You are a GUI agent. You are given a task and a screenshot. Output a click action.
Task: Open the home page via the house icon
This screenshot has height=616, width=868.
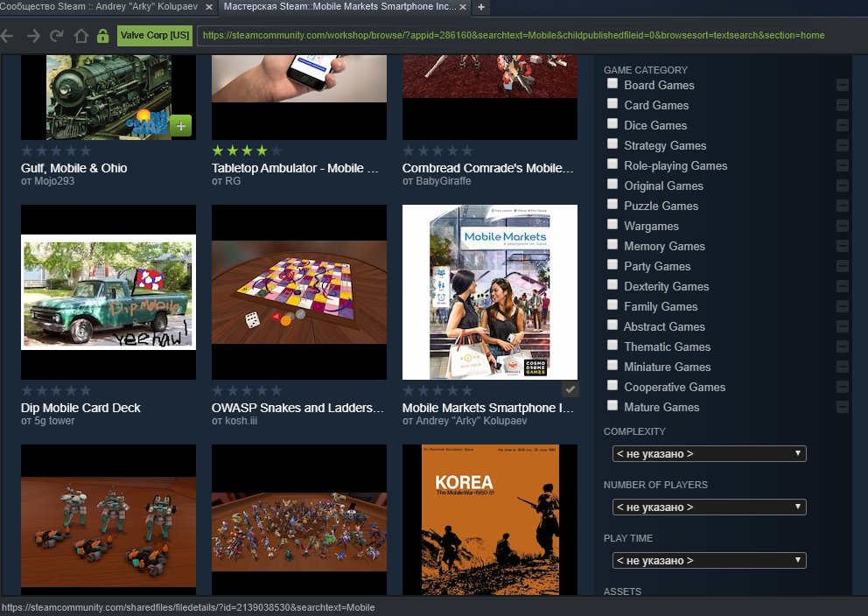coord(80,36)
